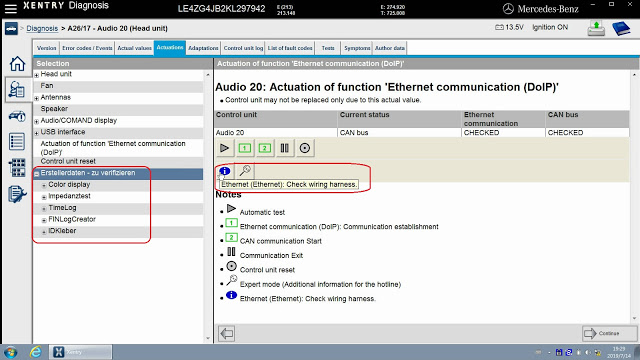Expand the TimeLog node
The width and height of the screenshot is (640, 360).
click(44, 209)
